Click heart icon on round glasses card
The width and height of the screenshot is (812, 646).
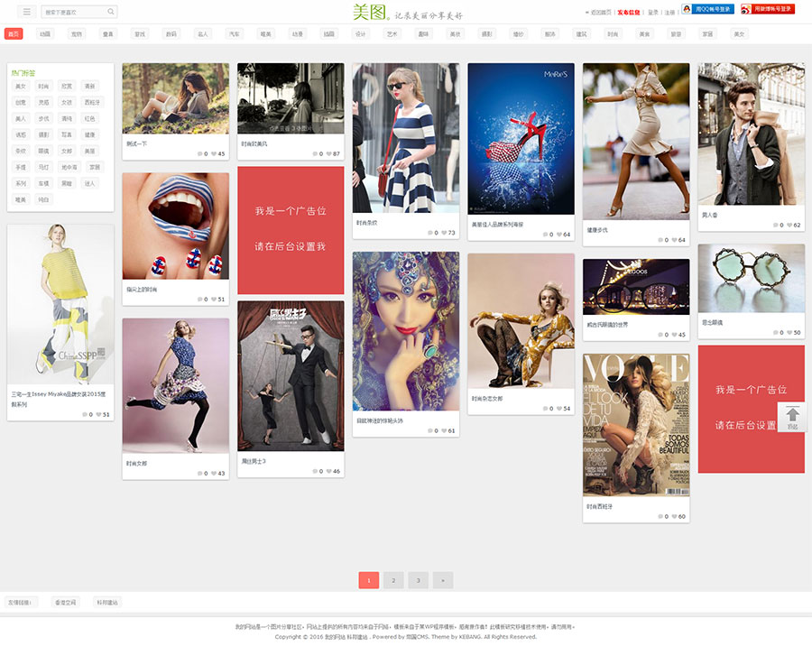788,333
